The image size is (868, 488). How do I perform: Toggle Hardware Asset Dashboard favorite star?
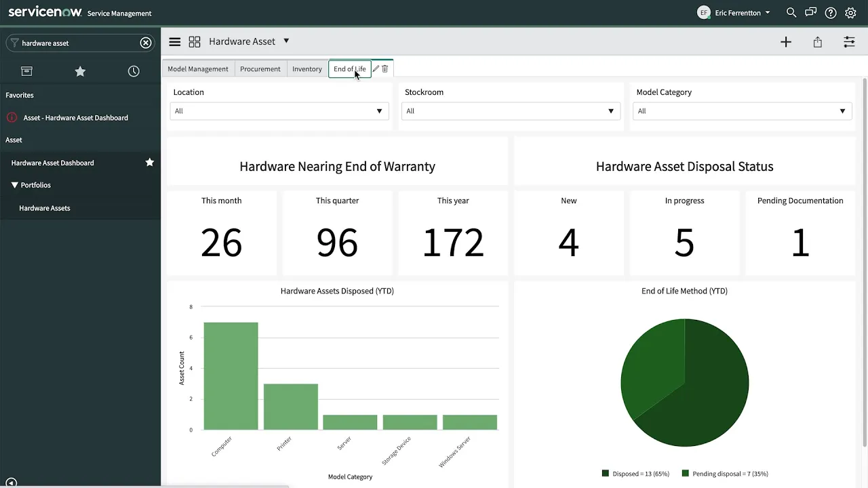[x=149, y=163]
